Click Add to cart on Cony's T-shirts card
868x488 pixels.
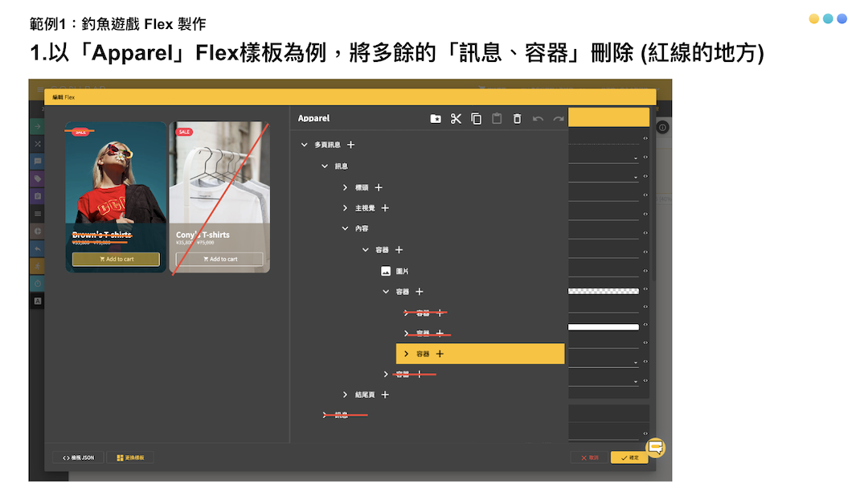(x=219, y=259)
